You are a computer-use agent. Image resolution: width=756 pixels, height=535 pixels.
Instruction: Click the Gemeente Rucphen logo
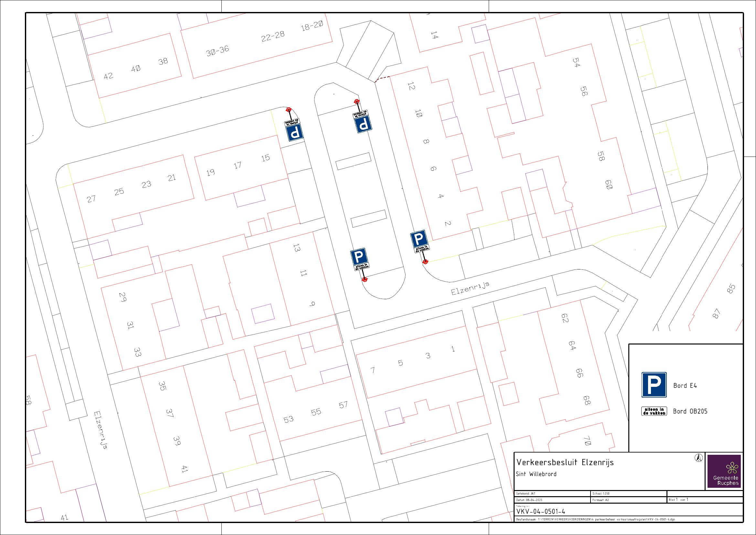(724, 471)
